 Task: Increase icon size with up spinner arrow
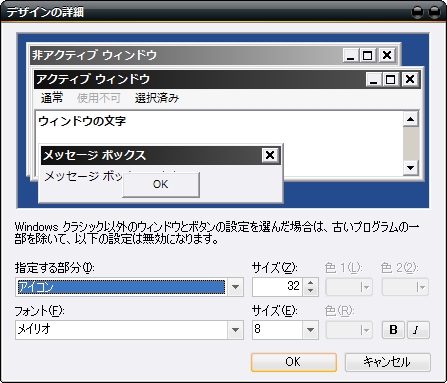(310, 283)
